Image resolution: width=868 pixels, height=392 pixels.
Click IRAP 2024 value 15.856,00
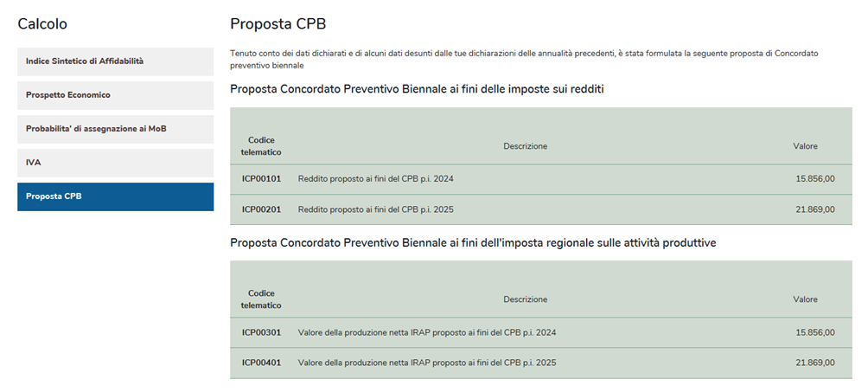[x=814, y=332]
